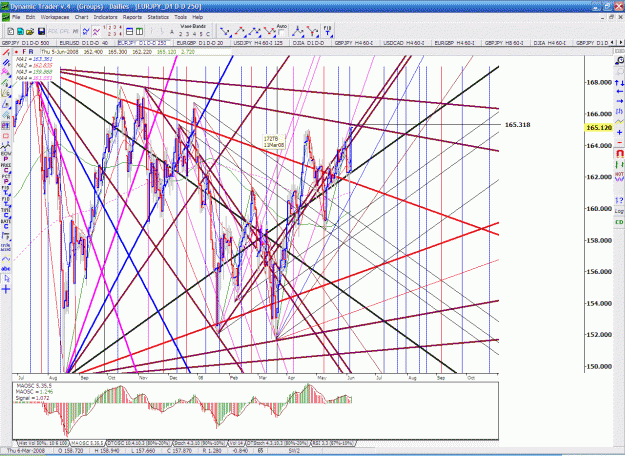Click the red magnet snap icon
The width and height of the screenshot is (625, 456).
619,153
